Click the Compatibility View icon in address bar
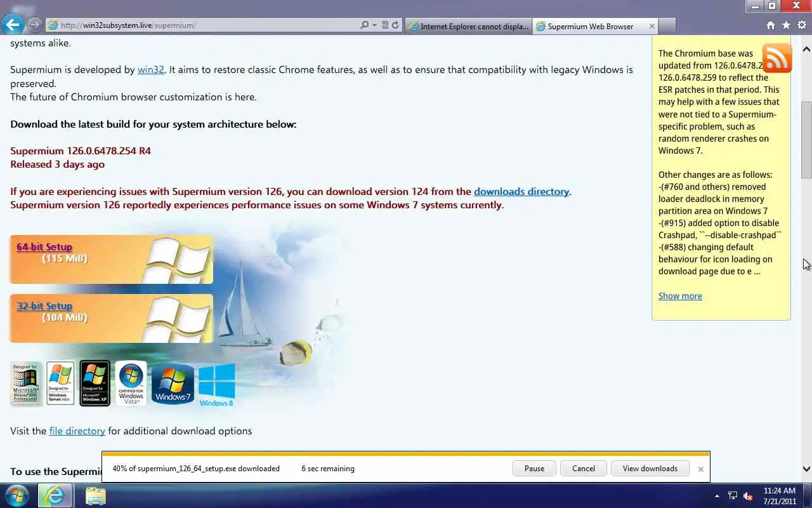This screenshot has height=508, width=812. click(x=385, y=25)
